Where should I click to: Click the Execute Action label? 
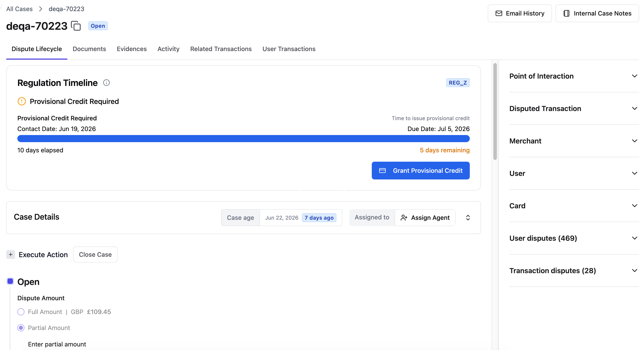(43, 255)
